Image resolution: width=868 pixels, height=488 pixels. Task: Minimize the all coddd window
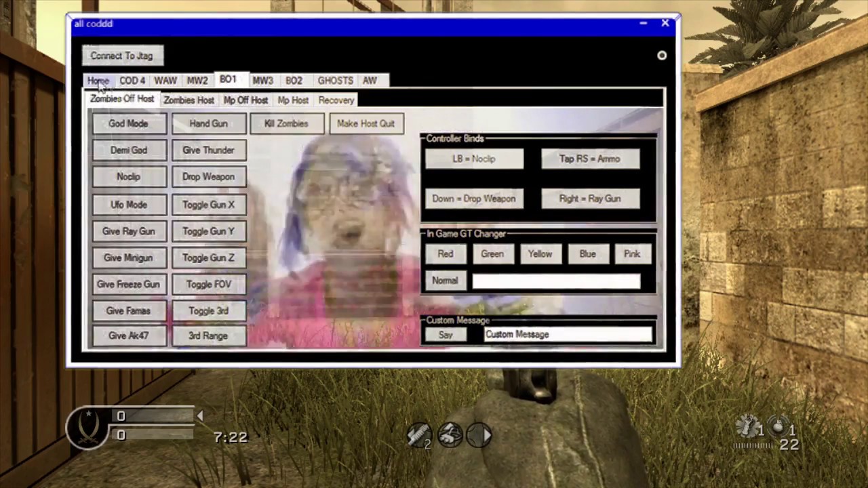pos(643,24)
